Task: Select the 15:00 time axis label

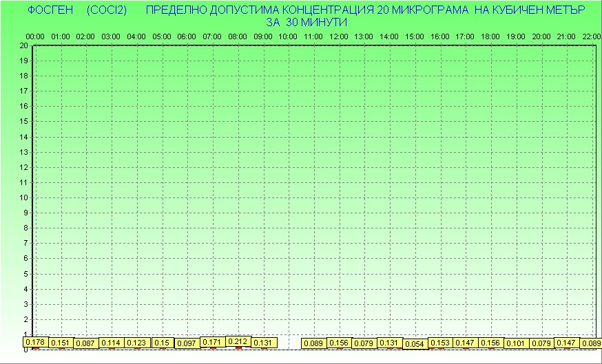Action: 415,36
